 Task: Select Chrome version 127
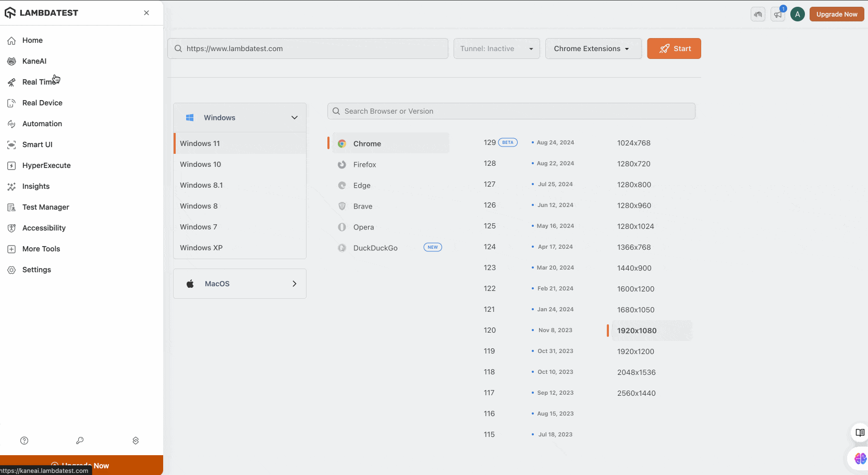[x=490, y=185]
